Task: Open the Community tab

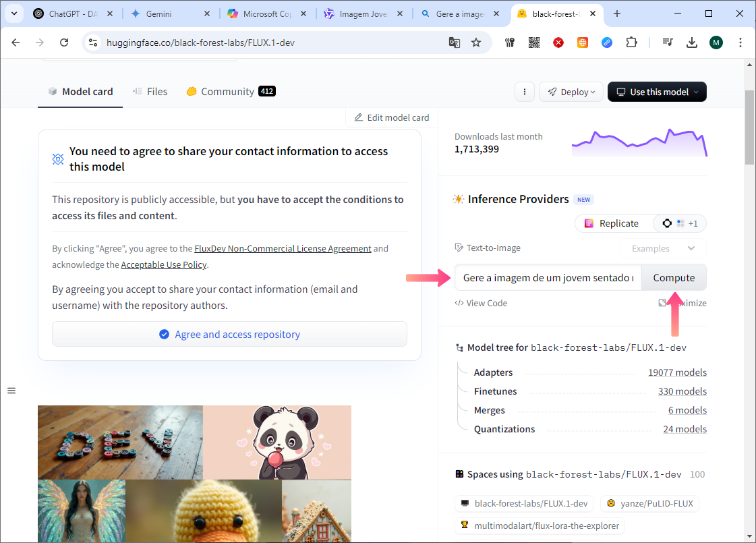Action: click(x=231, y=92)
